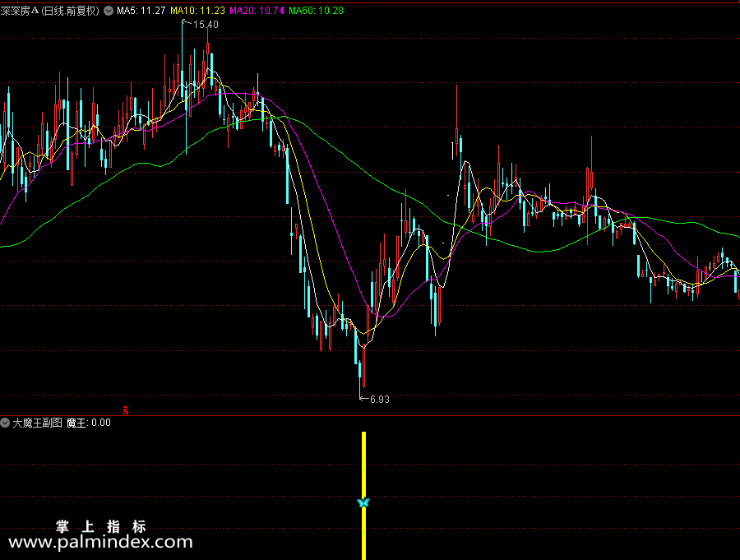Click the MA10: 11.23 label
The height and width of the screenshot is (560, 740).
(197, 11)
